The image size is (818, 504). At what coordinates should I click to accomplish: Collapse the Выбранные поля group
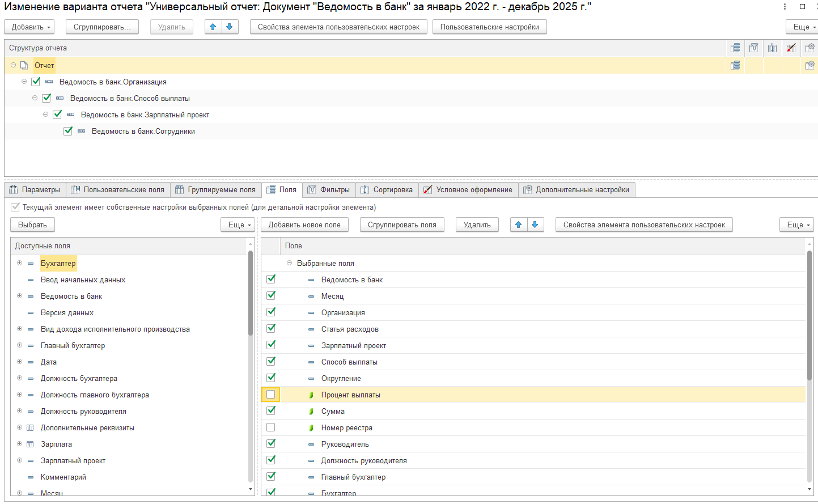289,263
